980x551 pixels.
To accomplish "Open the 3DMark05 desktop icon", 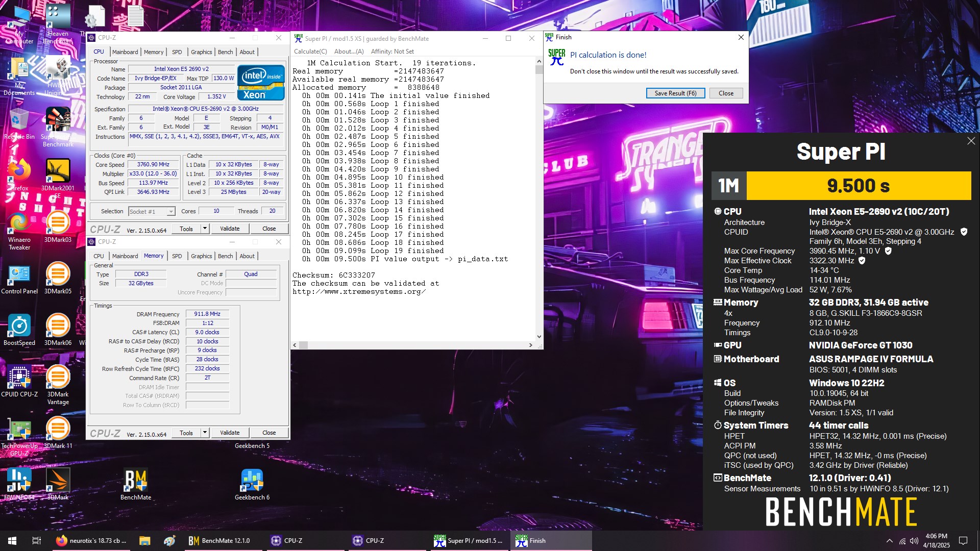I will [x=58, y=279].
